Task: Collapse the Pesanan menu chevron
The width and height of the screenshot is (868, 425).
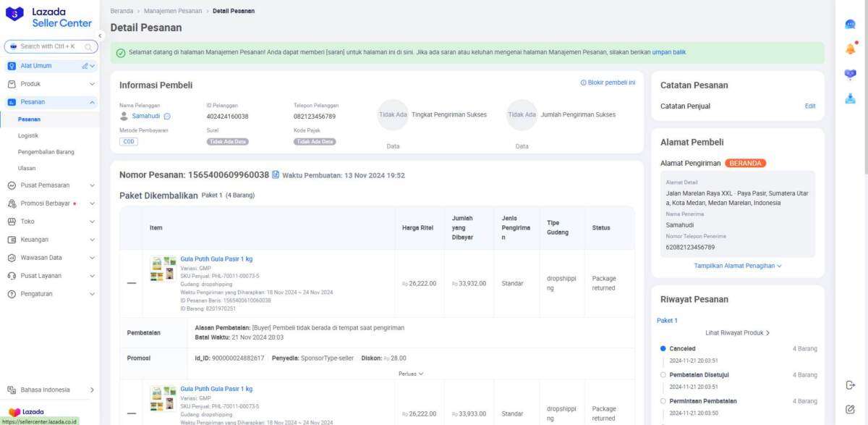Action: click(x=92, y=102)
